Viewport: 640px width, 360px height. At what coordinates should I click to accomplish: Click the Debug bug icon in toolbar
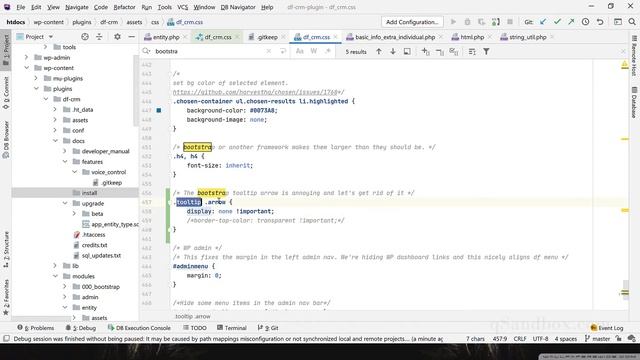click(x=467, y=22)
